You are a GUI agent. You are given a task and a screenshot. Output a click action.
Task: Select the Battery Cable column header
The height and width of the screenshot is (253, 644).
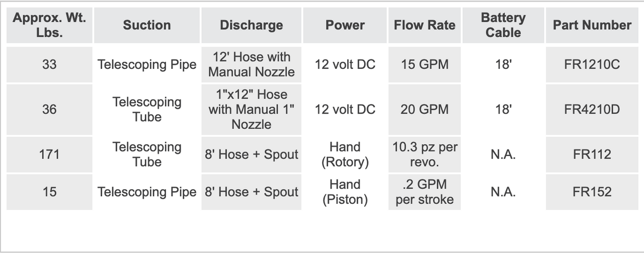click(503, 25)
